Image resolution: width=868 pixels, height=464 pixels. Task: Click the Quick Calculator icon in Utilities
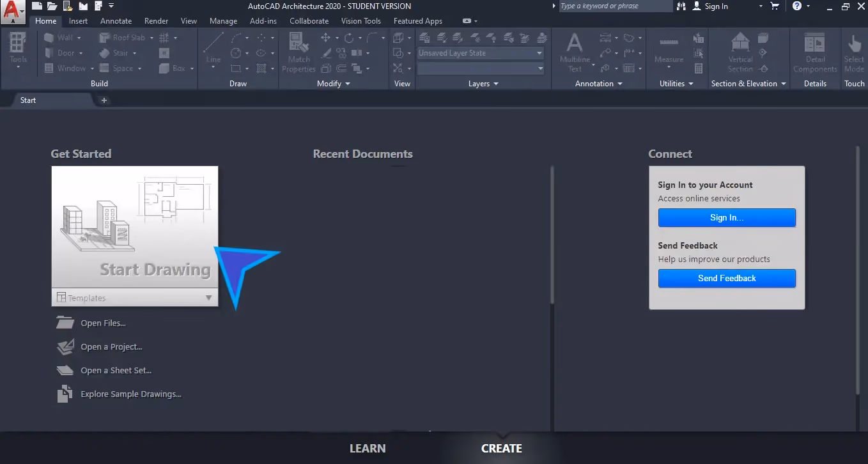[699, 68]
